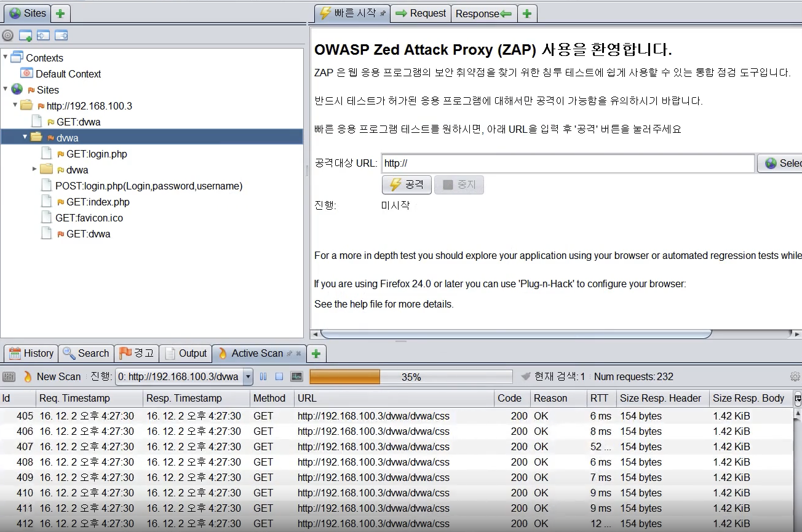
Task: Close the Active Scan tab
Action: click(x=299, y=354)
